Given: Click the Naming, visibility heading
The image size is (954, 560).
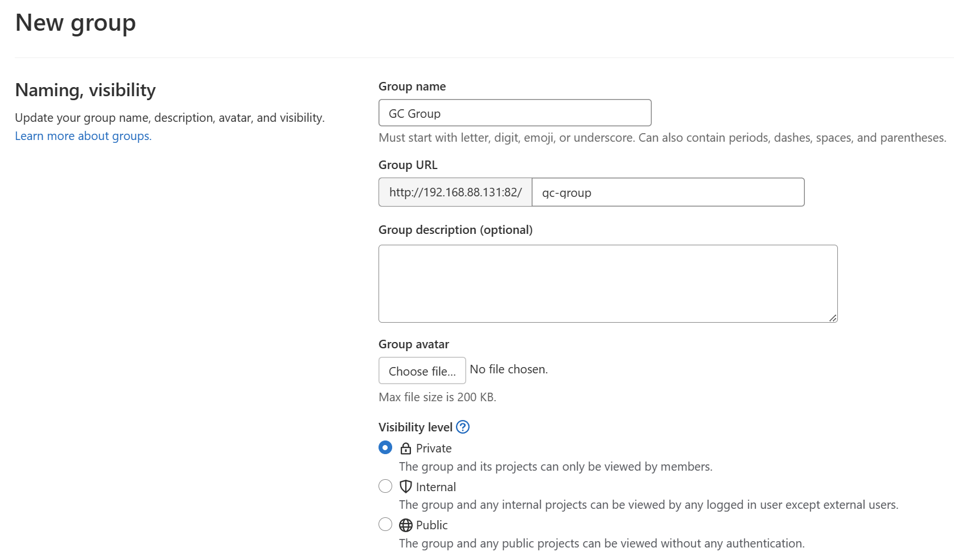Looking at the screenshot, I should (85, 90).
